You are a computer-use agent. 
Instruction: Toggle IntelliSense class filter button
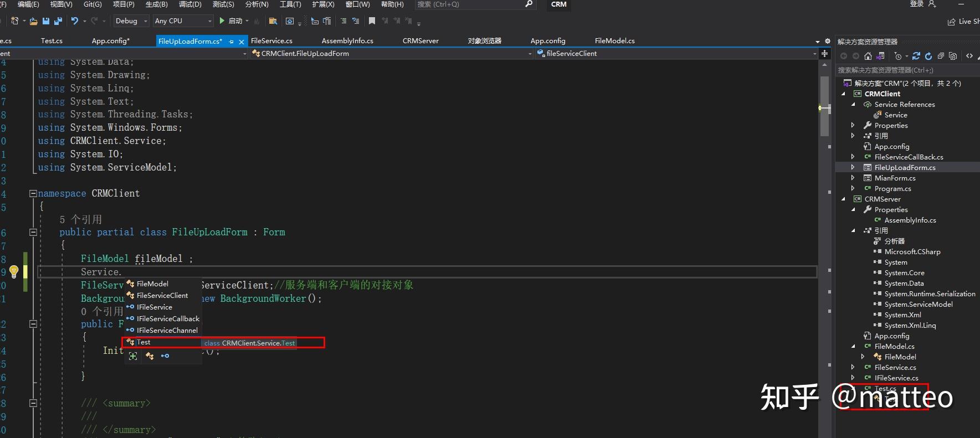coord(150,356)
